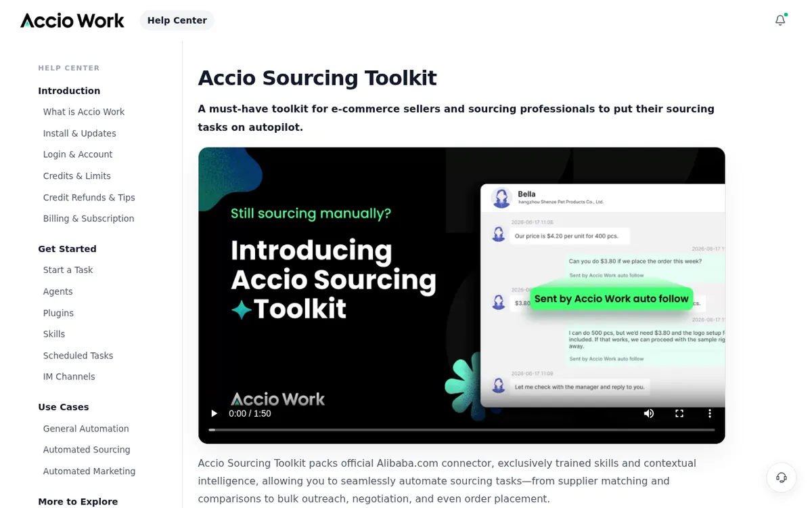Open Credit Refunds & Tips page
Image resolution: width=812 pixels, height=508 pixels.
(89, 198)
